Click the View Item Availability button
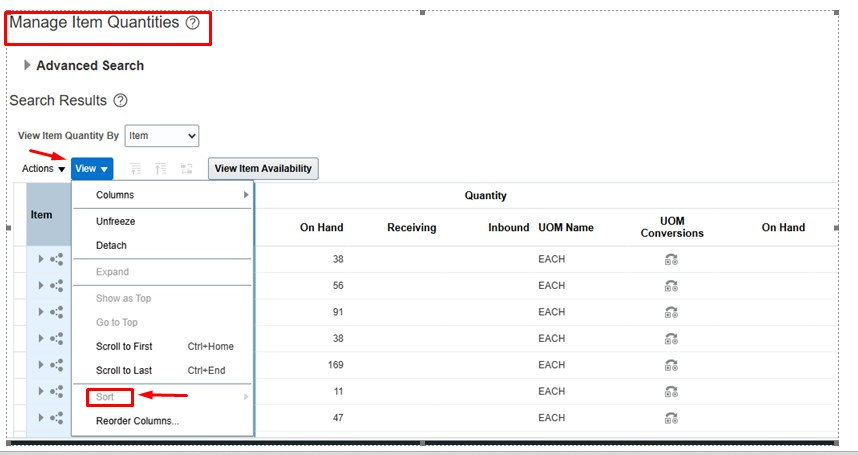 263,168
